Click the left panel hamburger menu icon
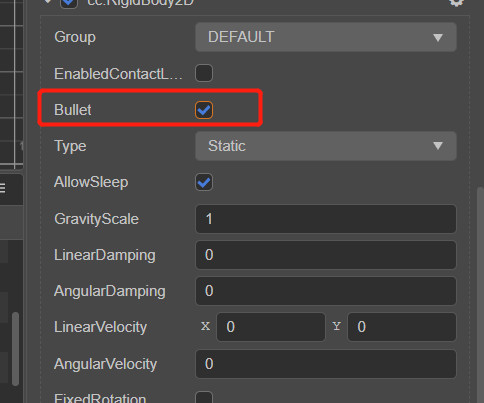 (x=2, y=188)
